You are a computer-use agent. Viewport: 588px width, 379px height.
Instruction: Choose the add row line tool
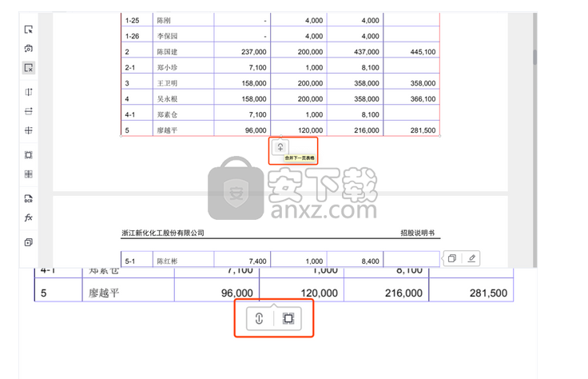[x=29, y=111]
